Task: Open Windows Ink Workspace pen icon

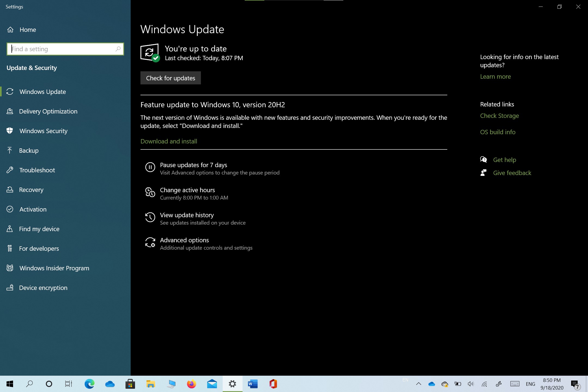Action: [x=499, y=384]
